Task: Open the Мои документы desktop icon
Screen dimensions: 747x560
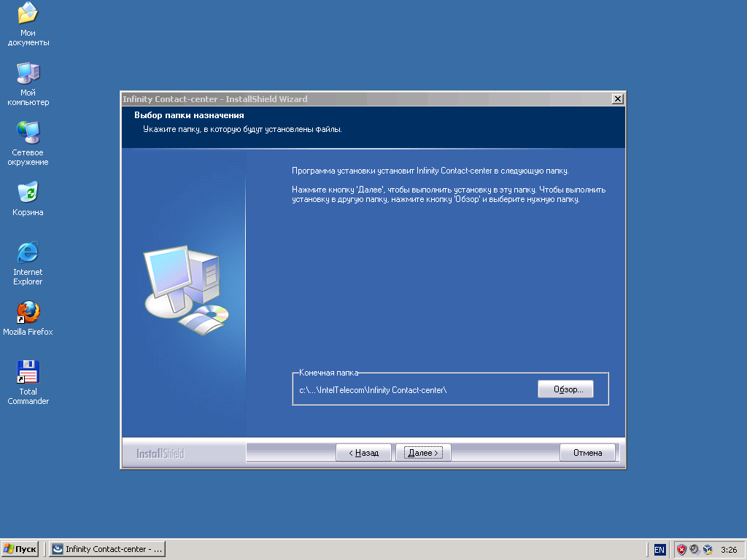Action: coord(28,24)
